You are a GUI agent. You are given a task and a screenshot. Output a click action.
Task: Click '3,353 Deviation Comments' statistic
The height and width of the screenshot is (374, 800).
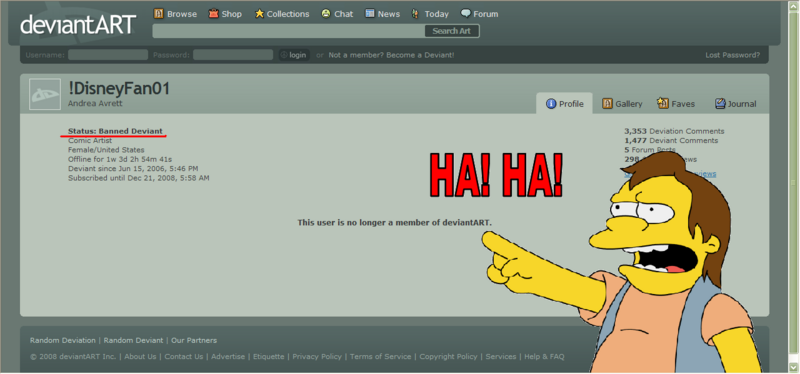674,131
